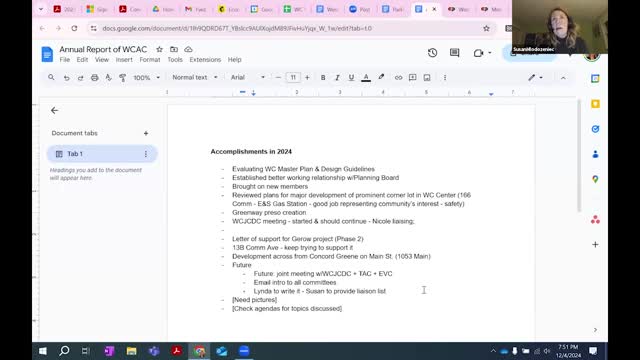Open the Format menu
This screenshot has height=360, width=640.
point(150,60)
